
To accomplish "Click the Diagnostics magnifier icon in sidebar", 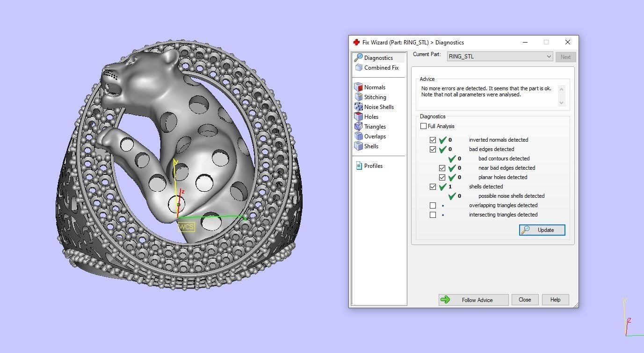I will 359,58.
